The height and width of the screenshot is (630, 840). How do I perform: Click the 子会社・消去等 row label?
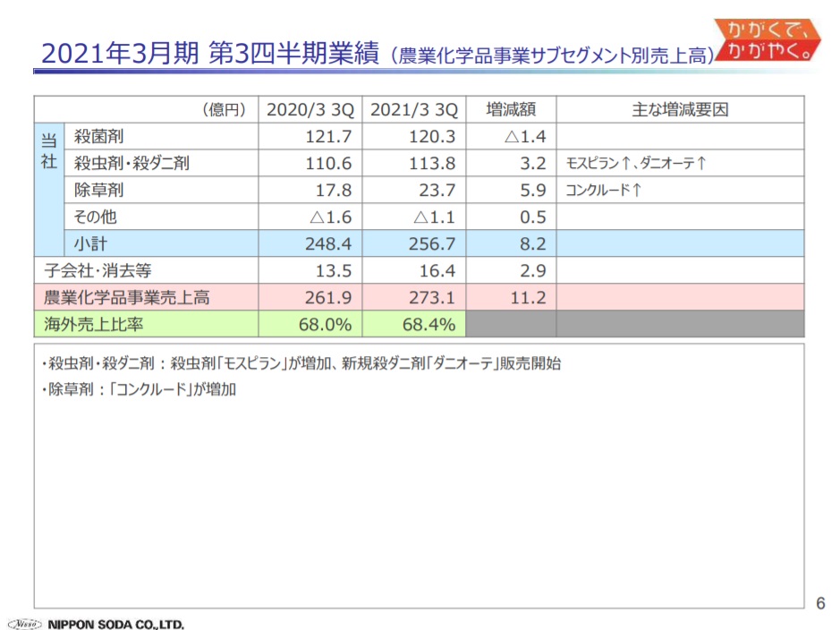pos(98,270)
